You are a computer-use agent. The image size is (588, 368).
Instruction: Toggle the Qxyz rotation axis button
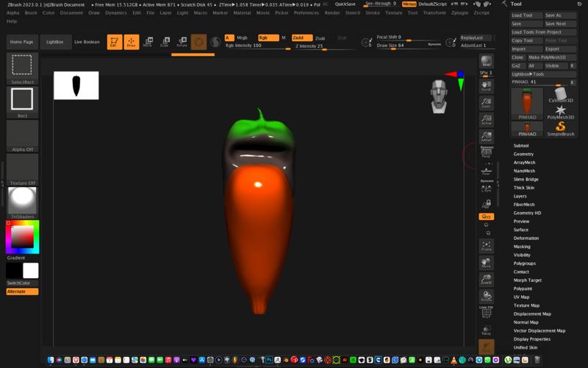click(x=486, y=216)
